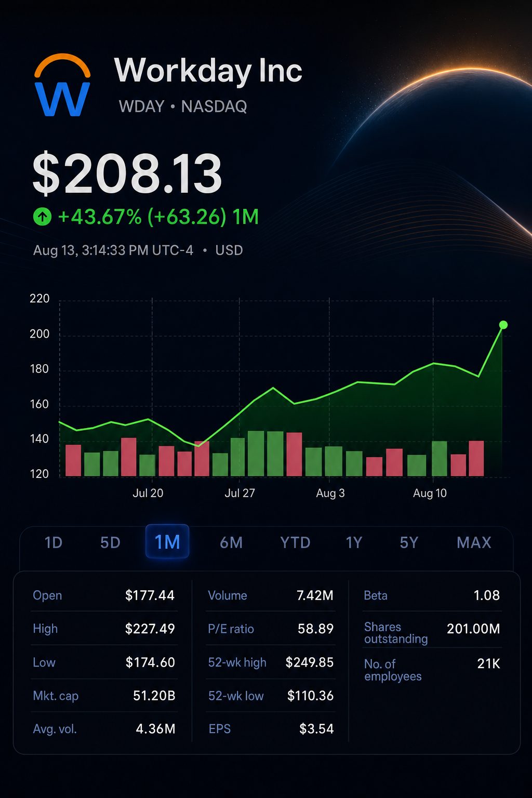Click the Jul 20 axis label
Viewport: 532px width, 798px height.
click(x=148, y=493)
